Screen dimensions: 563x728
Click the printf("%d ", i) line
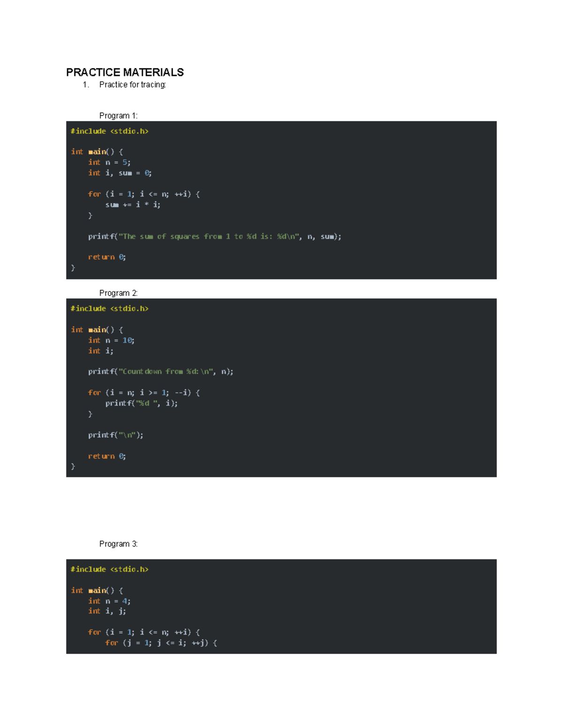[x=141, y=403]
